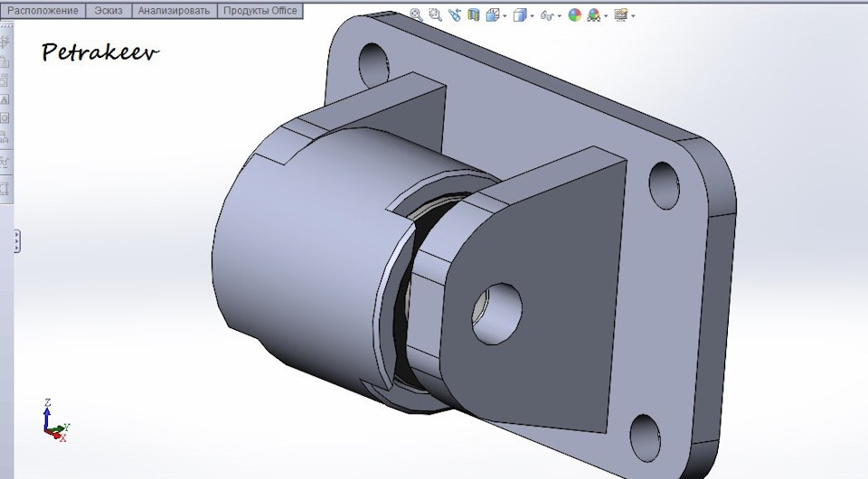Viewport: 868px width, 479px height.
Task: Switch to the Расположение tab
Action: point(43,11)
